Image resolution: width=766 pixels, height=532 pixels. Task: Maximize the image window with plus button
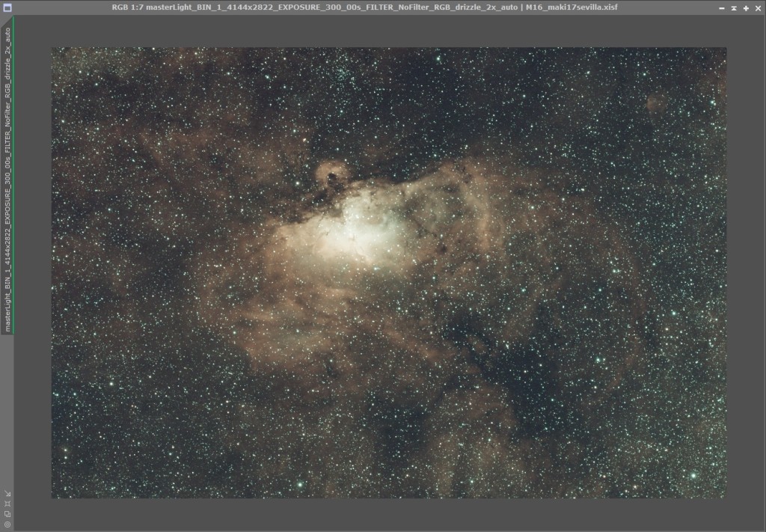point(746,7)
